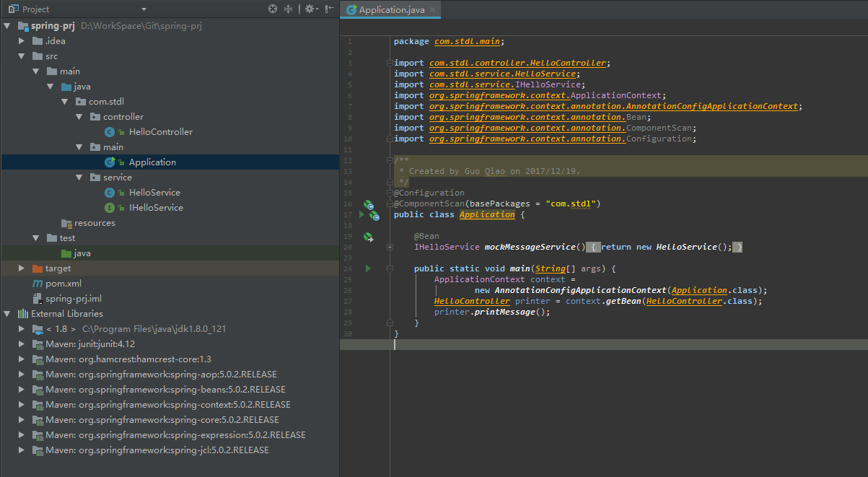Open pom.xml file
Viewport: 868px width, 477px height.
click(63, 284)
